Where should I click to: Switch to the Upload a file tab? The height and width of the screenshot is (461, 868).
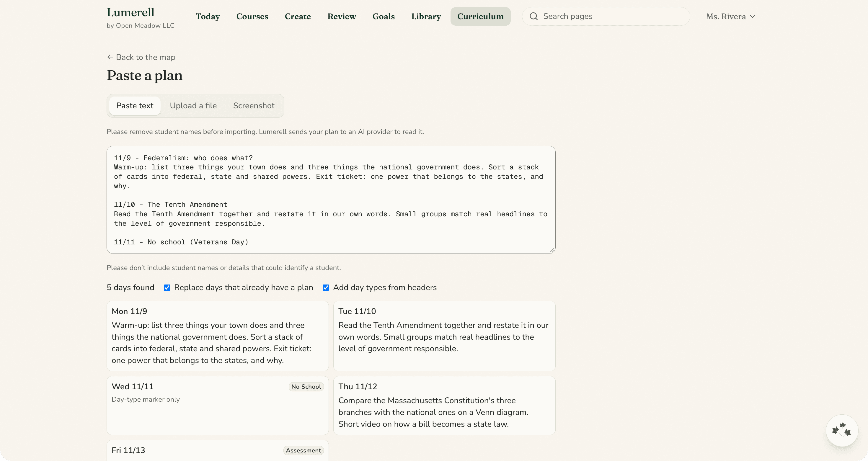[x=193, y=106]
